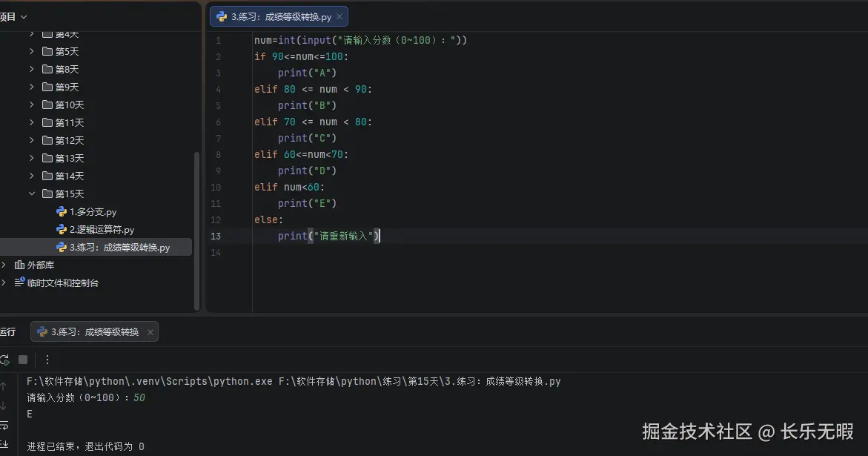
Task: Expand the 第8天 folder
Action: (32, 69)
